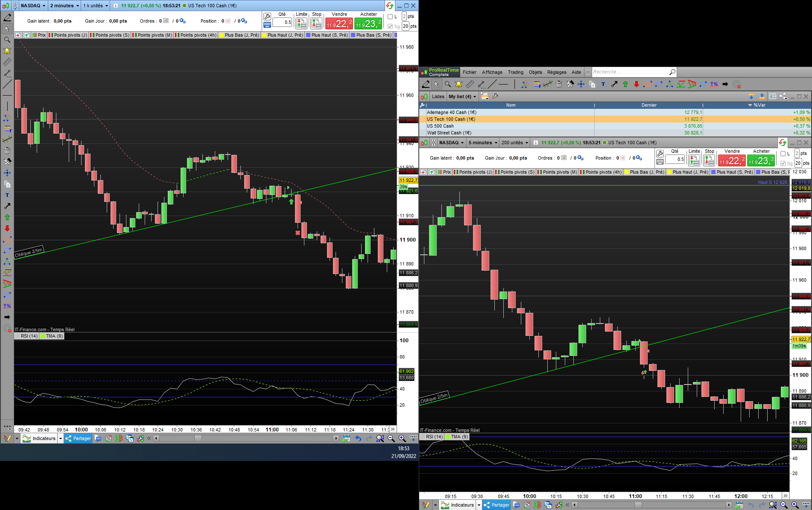Click bell alert icon in ProRealTime main toolbar
Image resolution: width=812 pixels, height=510 pixels.
(x=459, y=84)
